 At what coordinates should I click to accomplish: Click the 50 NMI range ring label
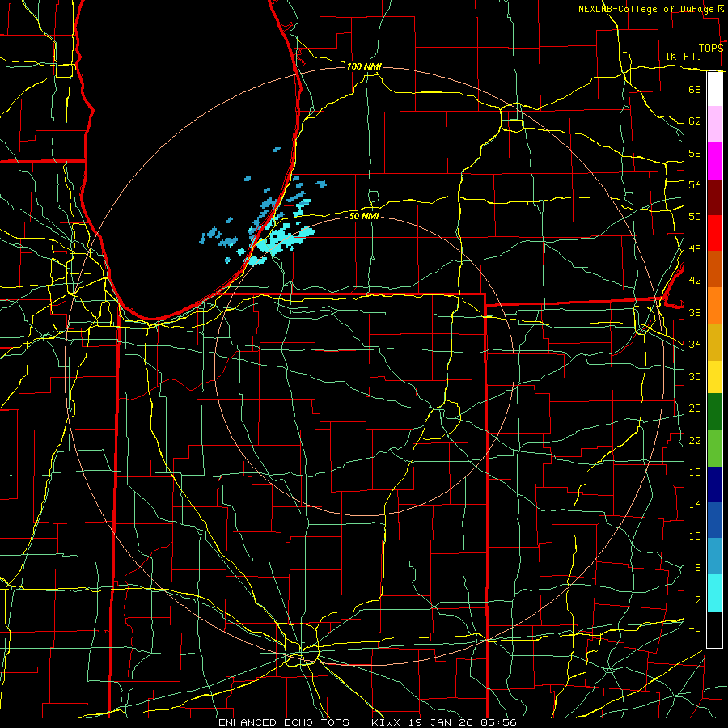[364, 216]
